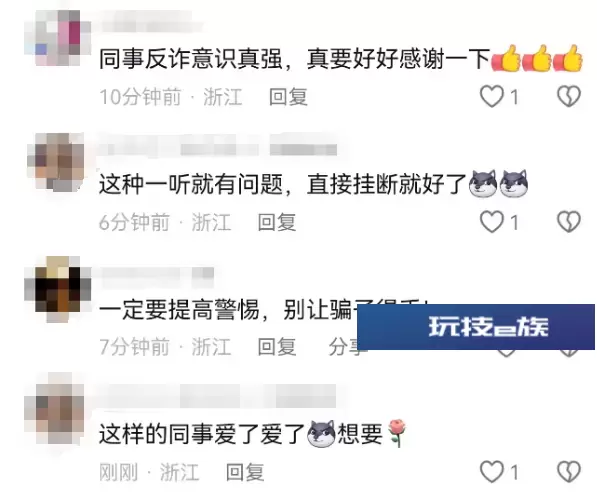The height and width of the screenshot is (504, 597).
Task: Click the 玩技e族 watermark banner
Action: click(476, 327)
